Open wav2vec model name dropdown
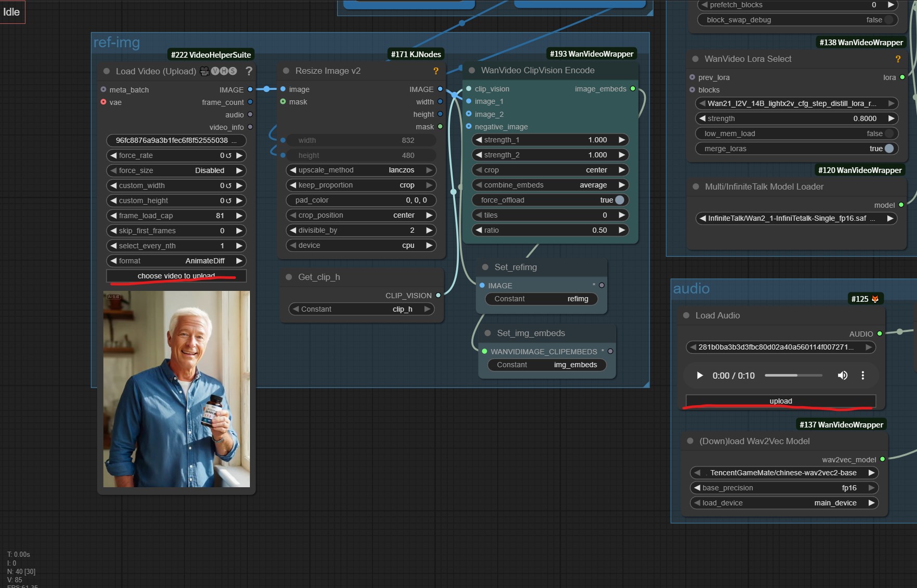917x588 pixels. [x=784, y=473]
